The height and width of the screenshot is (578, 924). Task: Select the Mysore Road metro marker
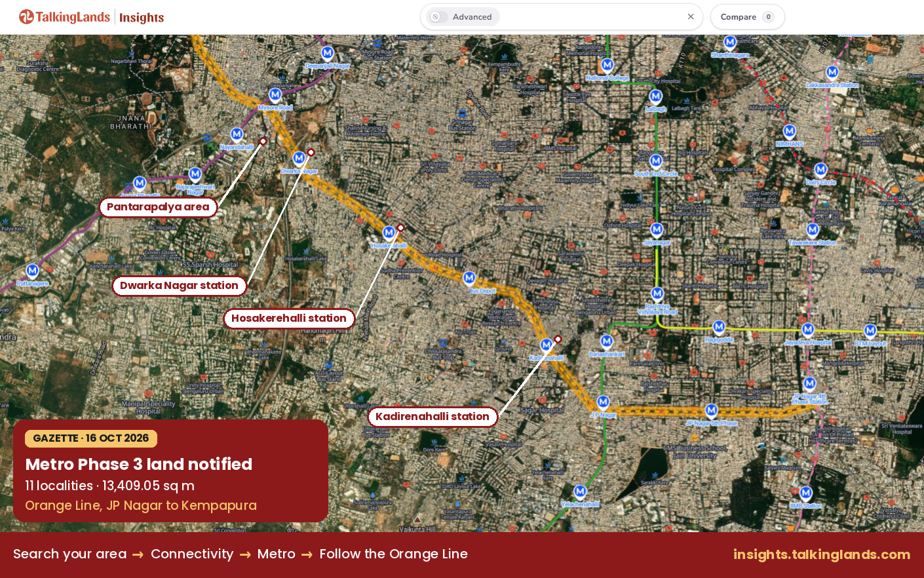point(275,94)
